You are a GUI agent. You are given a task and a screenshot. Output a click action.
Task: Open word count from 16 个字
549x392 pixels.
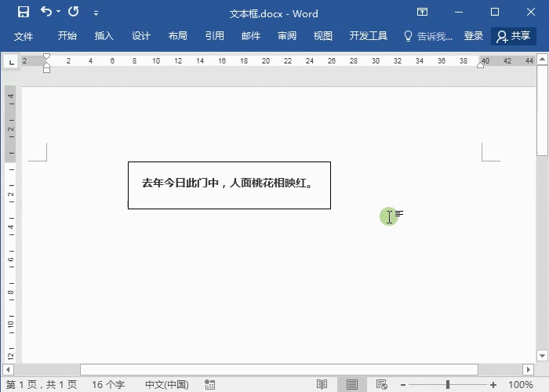point(108,385)
